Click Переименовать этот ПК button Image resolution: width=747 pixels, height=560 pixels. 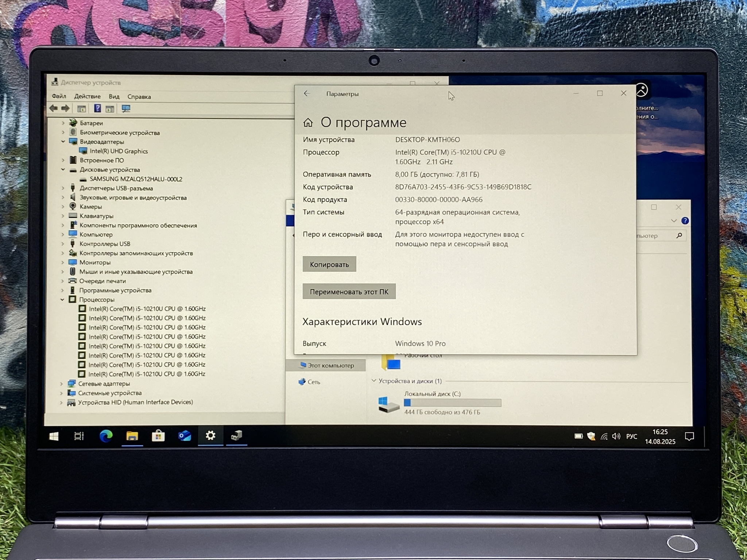(349, 292)
